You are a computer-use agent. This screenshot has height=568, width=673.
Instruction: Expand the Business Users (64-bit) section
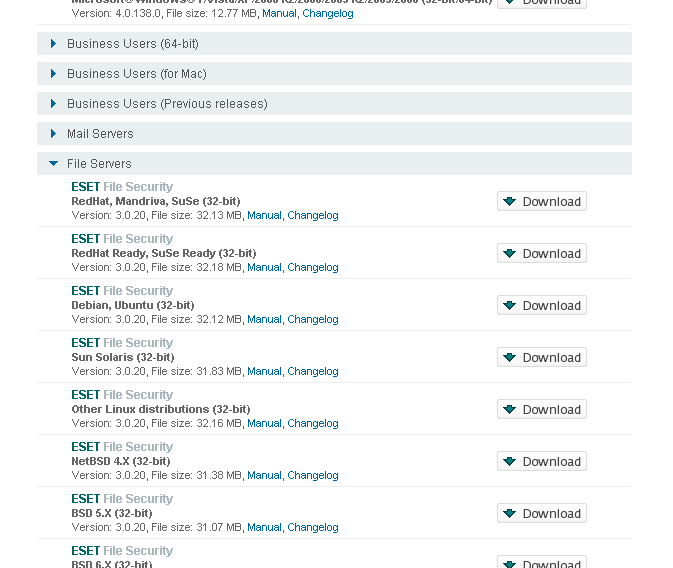click(334, 43)
